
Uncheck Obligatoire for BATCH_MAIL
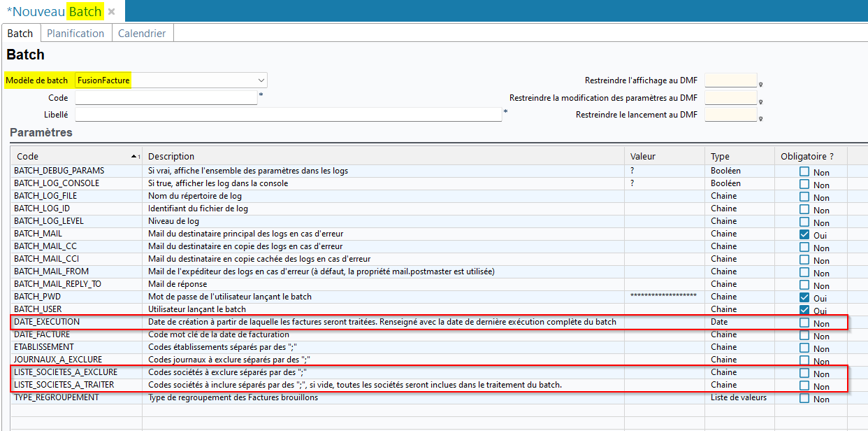804,234
